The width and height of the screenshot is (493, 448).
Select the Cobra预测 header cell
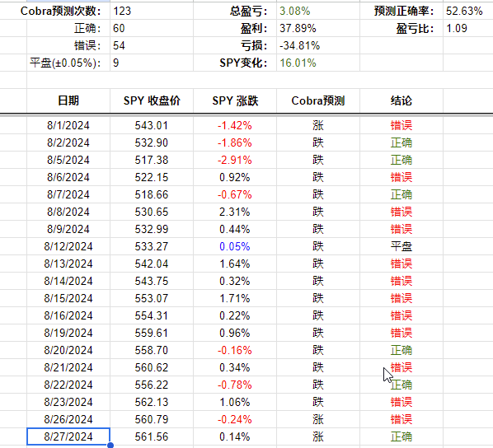pos(318,100)
